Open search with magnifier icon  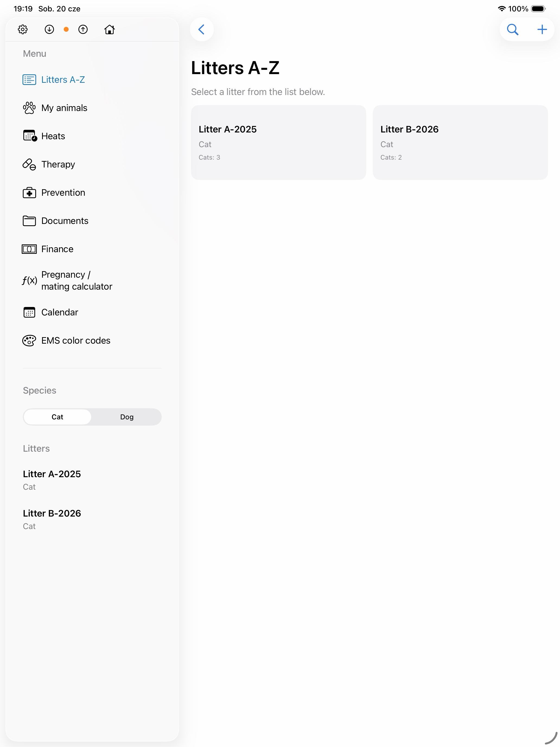[x=513, y=29]
